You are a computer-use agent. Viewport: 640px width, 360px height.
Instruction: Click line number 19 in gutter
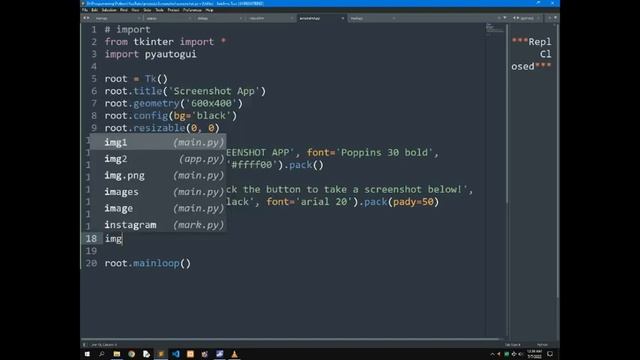pyautogui.click(x=91, y=251)
